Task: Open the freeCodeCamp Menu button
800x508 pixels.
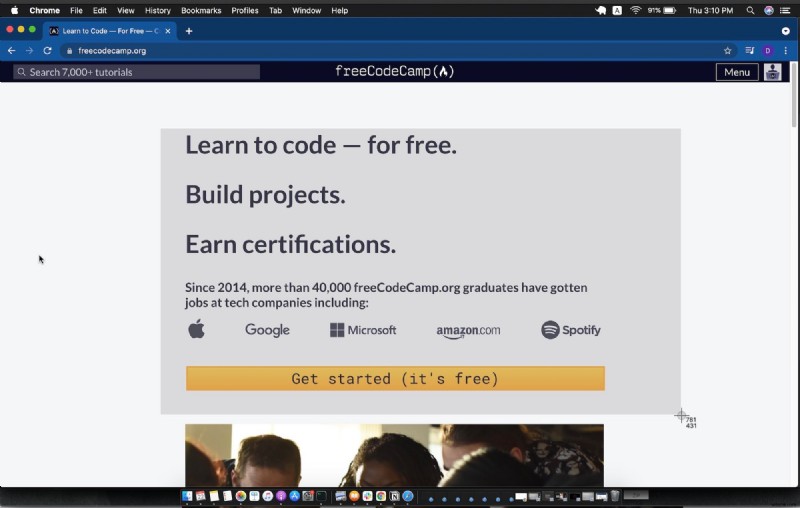Action: [x=737, y=72]
